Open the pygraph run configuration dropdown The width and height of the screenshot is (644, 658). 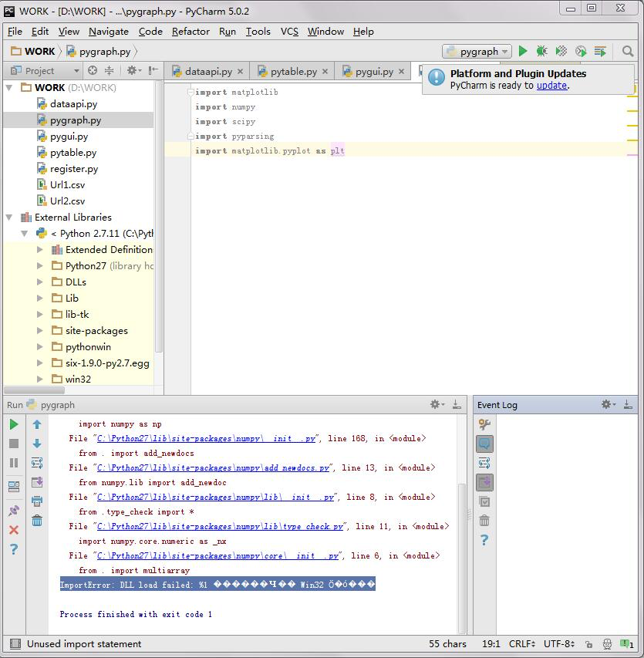[477, 52]
